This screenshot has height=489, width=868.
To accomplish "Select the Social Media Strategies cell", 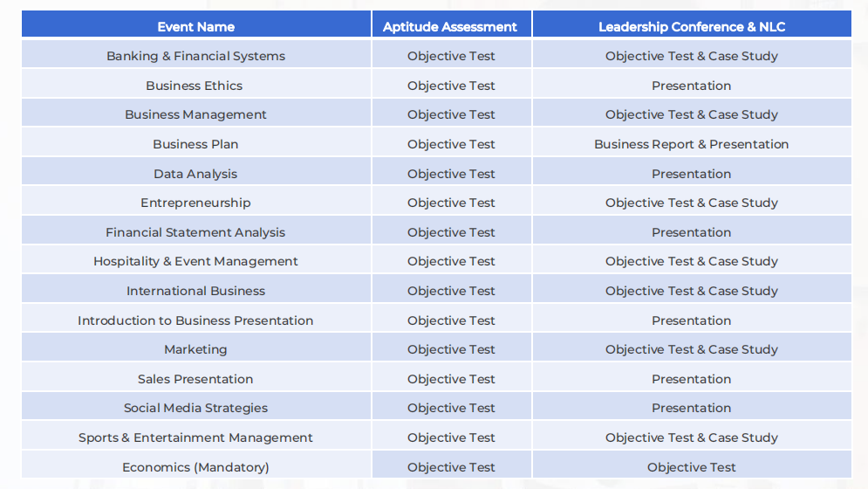I will click(x=195, y=408).
